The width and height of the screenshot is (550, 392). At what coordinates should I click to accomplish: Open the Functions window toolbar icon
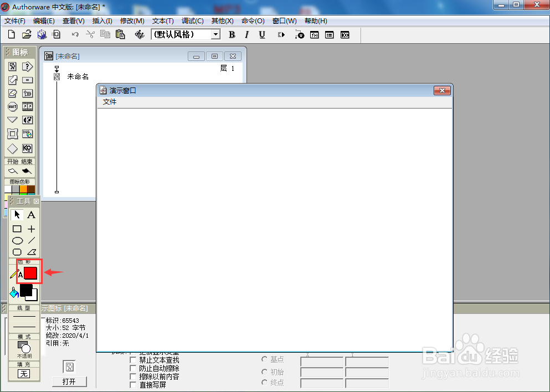pyautogui.click(x=314, y=35)
